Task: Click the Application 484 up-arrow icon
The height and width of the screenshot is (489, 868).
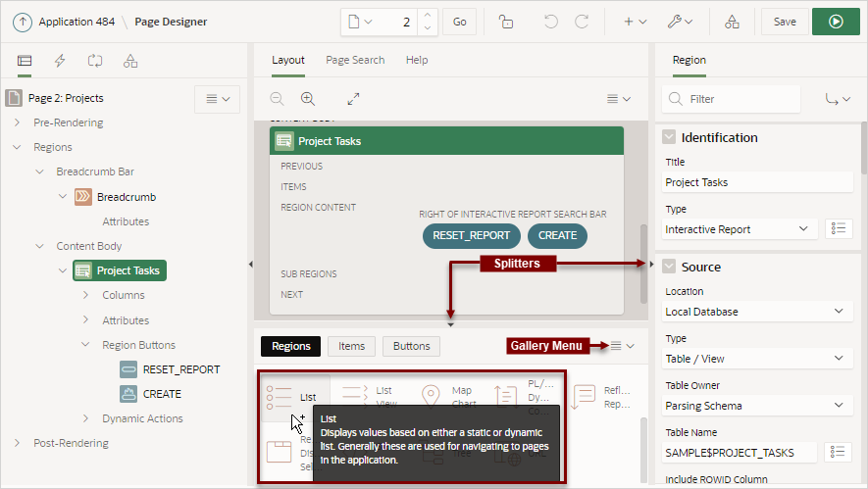Action: pos(23,23)
